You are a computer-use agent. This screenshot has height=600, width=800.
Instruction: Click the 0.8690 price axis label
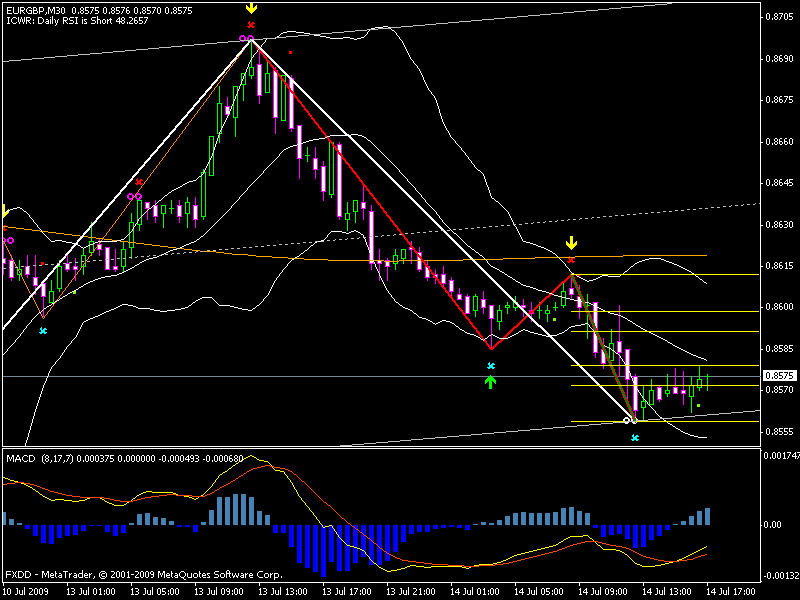coord(780,59)
